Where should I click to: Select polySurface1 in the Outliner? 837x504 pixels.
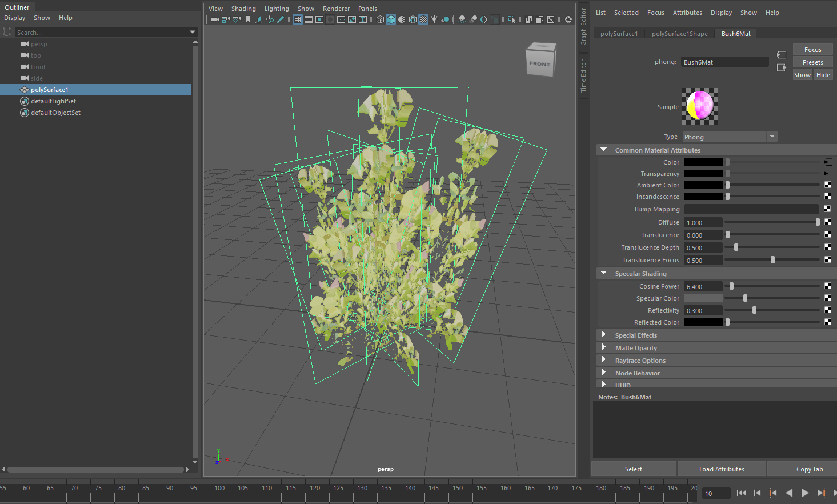[50, 90]
